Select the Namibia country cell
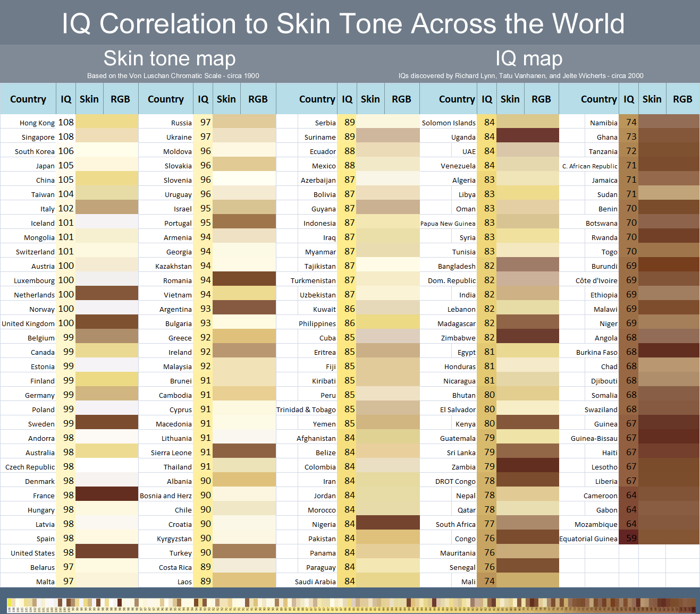The width and height of the screenshot is (700, 614). click(x=589, y=123)
